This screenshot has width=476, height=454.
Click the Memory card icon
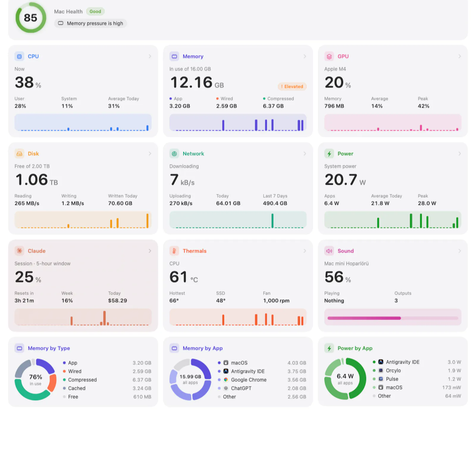[x=174, y=56]
